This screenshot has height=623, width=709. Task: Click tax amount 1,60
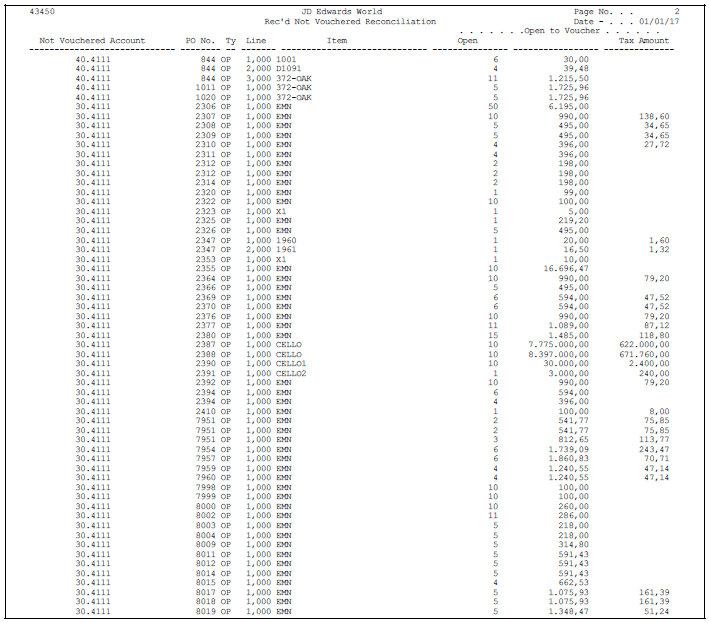659,240
